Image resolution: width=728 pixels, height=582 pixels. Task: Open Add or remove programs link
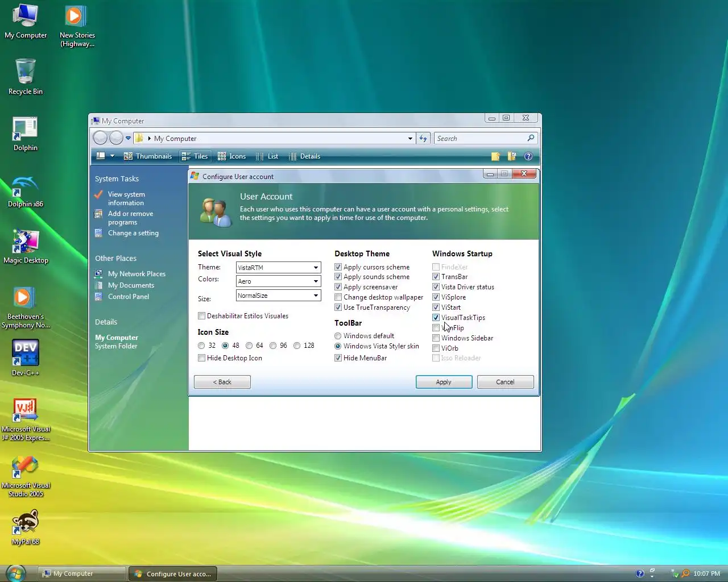point(130,218)
